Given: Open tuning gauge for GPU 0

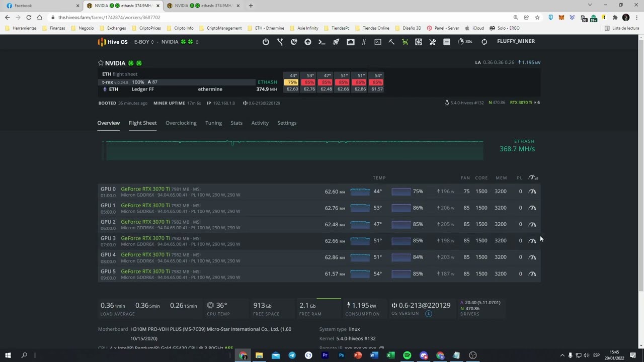Looking at the screenshot, I should point(532,191).
